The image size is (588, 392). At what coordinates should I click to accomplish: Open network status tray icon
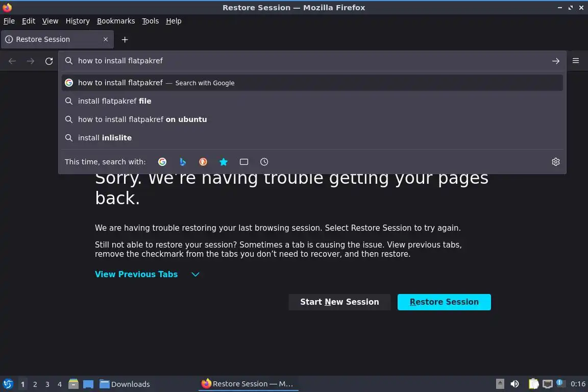coord(548,384)
